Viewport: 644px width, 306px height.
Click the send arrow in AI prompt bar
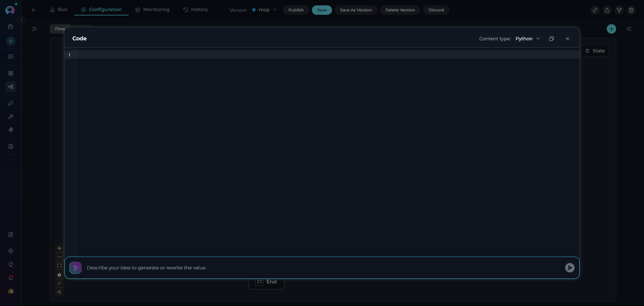point(570,268)
